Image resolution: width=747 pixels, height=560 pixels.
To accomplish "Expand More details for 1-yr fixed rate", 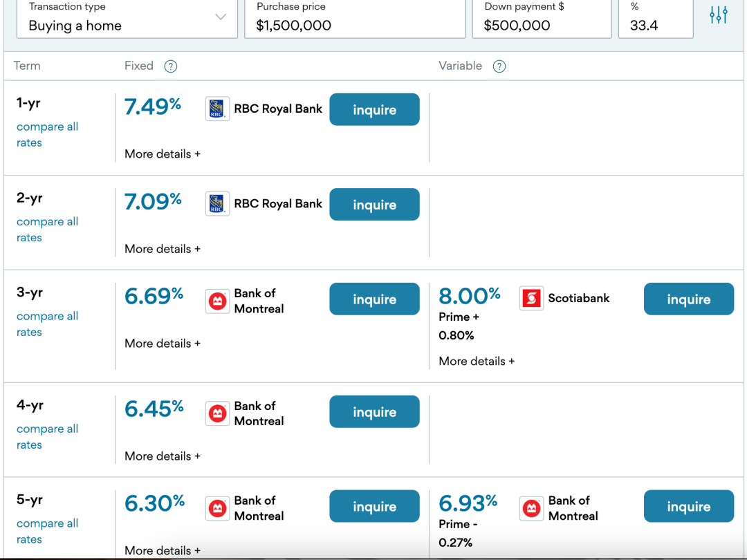I will click(x=163, y=153).
